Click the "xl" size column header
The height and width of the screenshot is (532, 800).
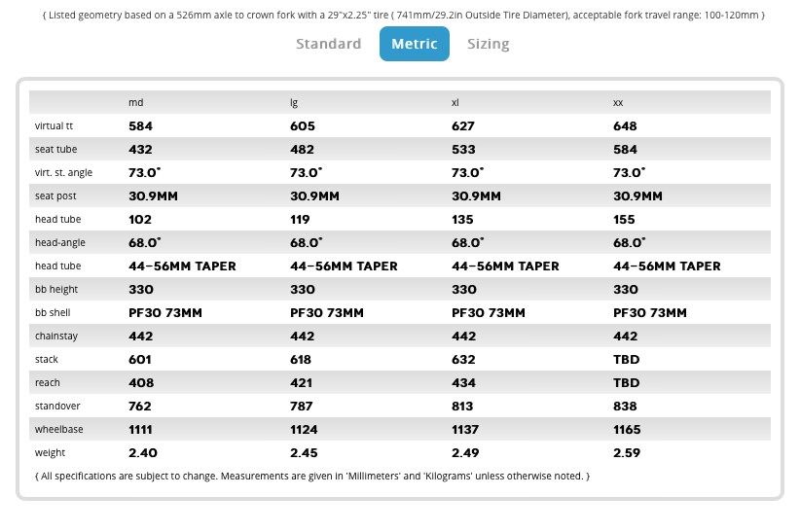pyautogui.click(x=455, y=103)
